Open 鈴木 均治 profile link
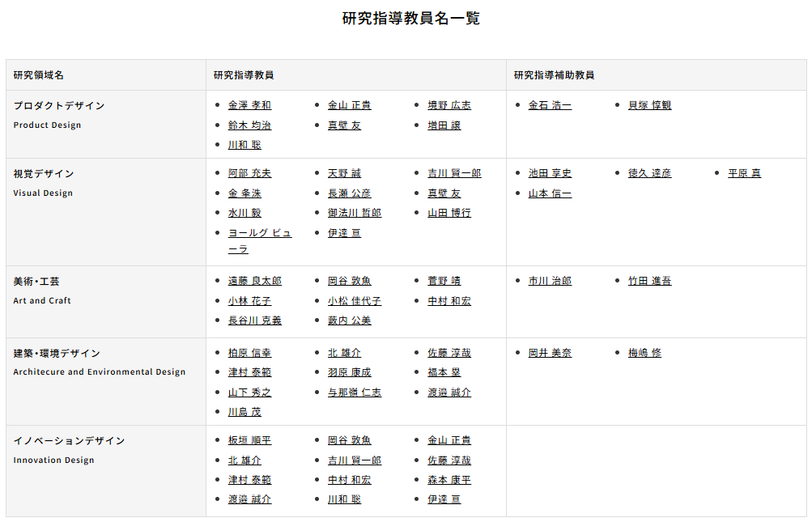Screen dimensions: 812x522 pyautogui.click(x=249, y=125)
